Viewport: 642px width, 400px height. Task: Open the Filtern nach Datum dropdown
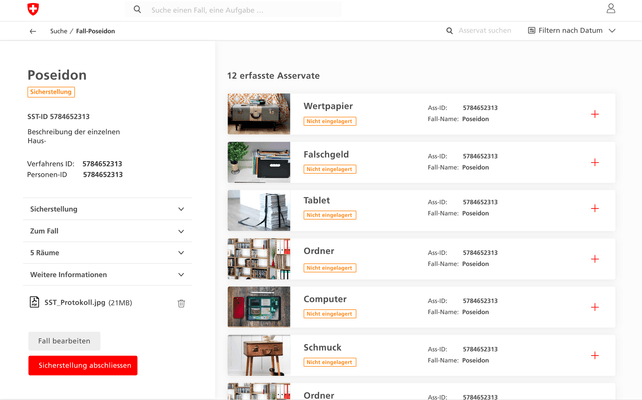tap(571, 31)
